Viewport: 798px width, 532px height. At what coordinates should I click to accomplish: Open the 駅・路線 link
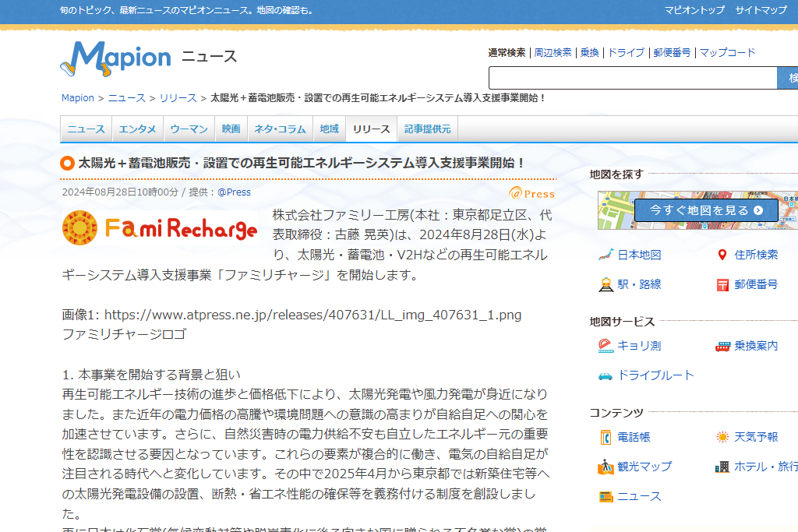point(639,284)
